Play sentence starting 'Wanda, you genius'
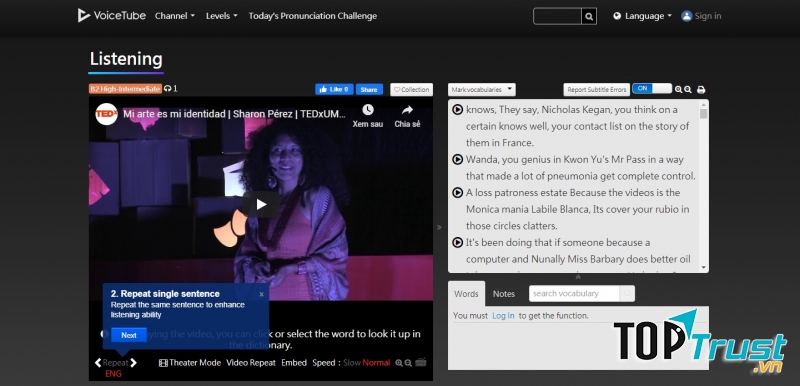The width and height of the screenshot is (800, 386). coord(458,159)
